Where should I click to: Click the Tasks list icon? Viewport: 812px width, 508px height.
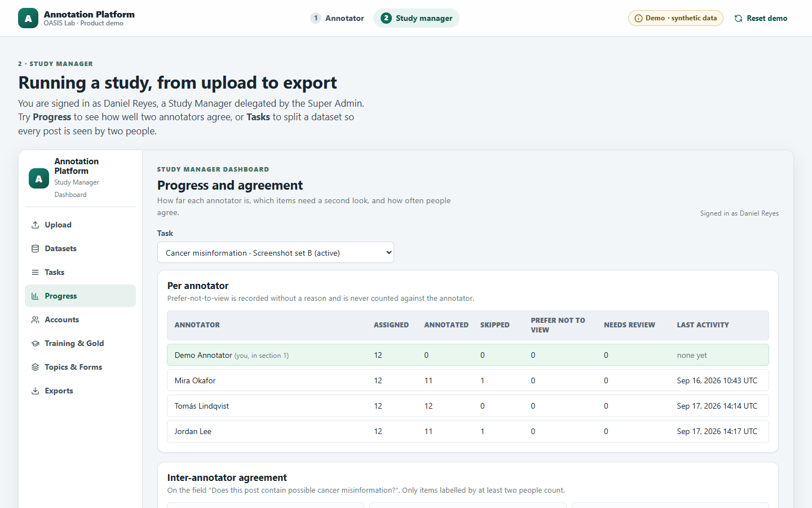point(35,272)
